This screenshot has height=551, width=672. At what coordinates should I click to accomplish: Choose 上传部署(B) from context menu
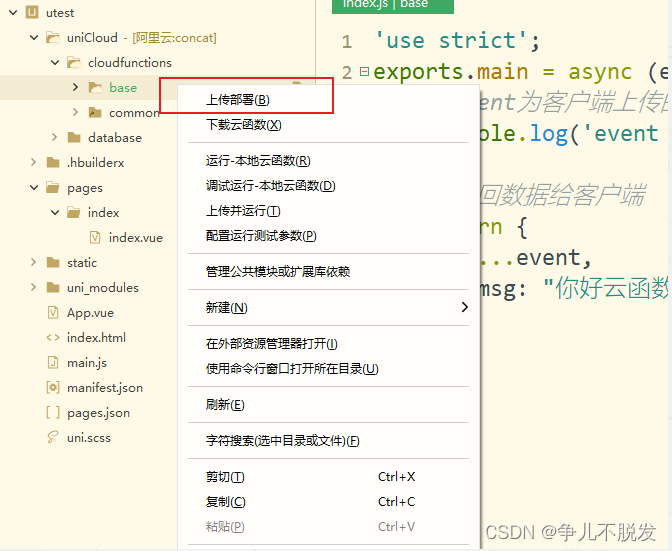pos(328,100)
